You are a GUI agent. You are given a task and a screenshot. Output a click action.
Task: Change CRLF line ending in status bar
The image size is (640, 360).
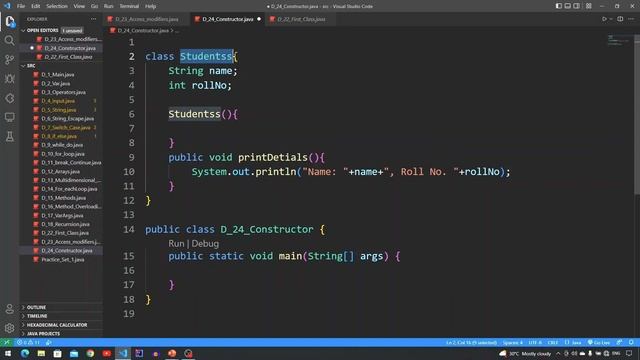(553, 342)
